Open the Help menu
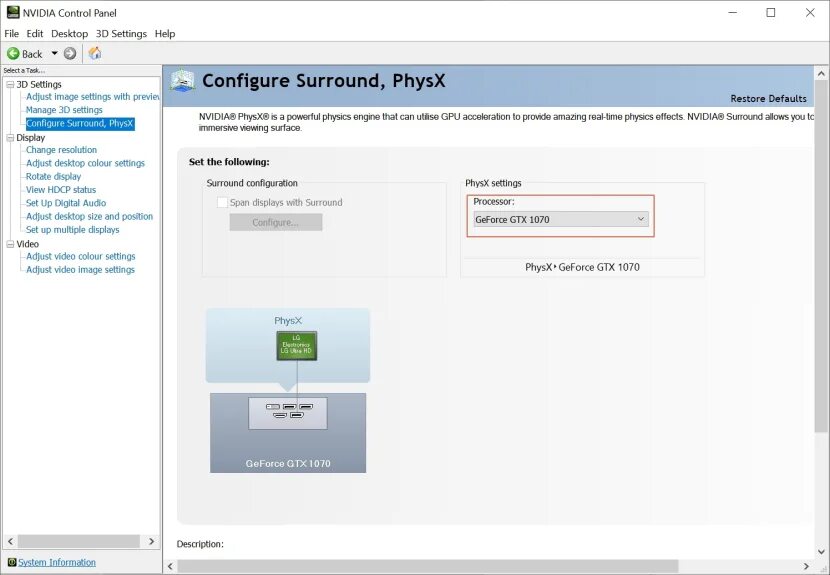 click(x=165, y=33)
